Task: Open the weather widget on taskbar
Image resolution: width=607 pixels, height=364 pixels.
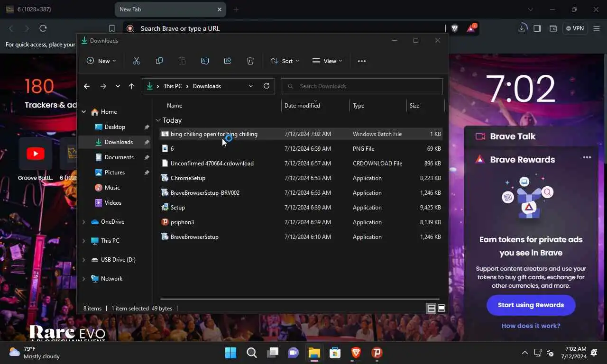Action: tap(34, 353)
